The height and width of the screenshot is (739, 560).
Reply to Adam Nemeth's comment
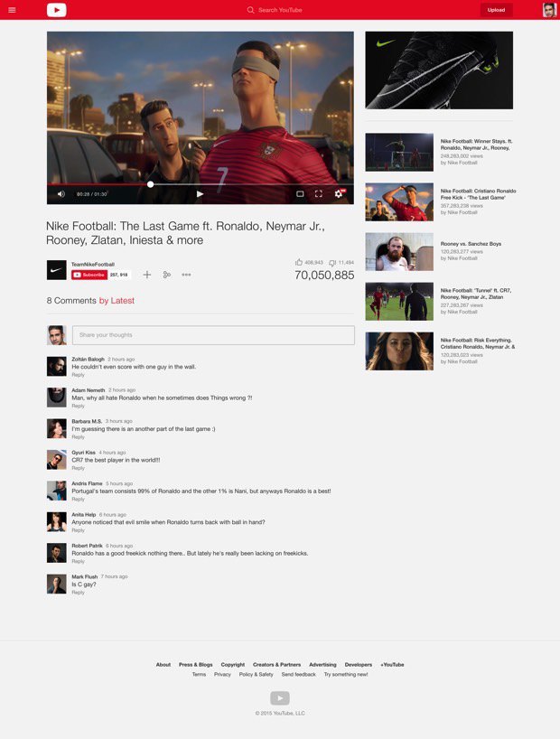pos(79,406)
